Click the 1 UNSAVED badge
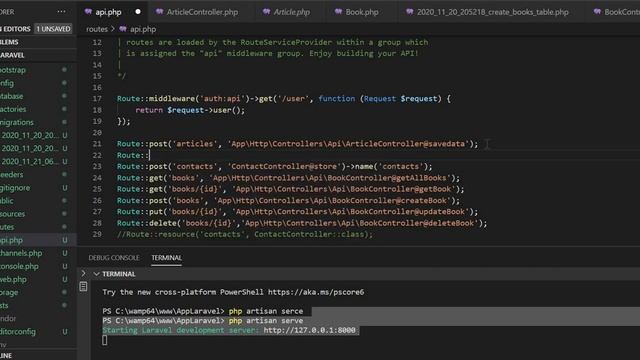This screenshot has width=640, height=360. [x=53, y=29]
